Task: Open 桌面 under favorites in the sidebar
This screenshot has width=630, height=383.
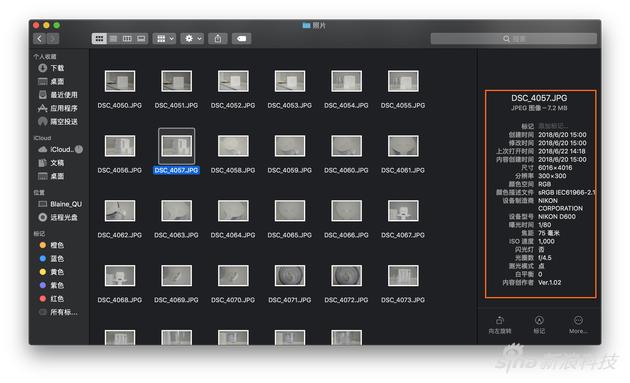Action: (x=51, y=82)
